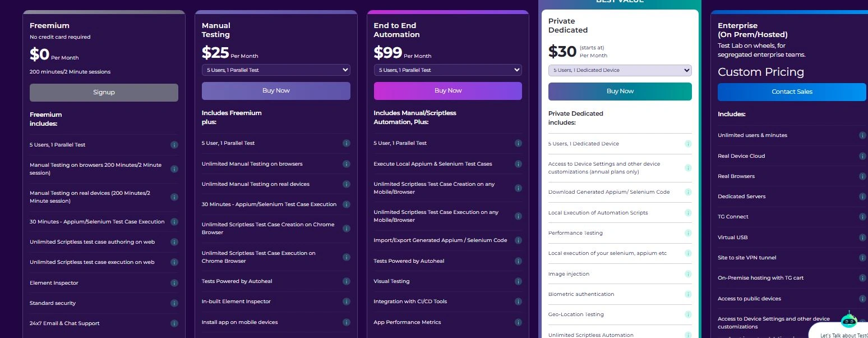The image size is (868, 338).
Task: Open info icon for Unlimited Manual Testing on browsers
Action: (x=346, y=164)
